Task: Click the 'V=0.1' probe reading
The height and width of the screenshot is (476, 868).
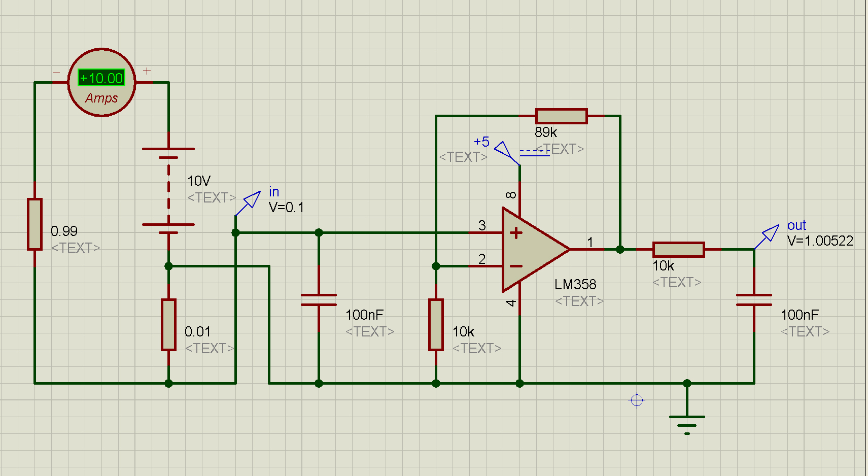Action: [x=287, y=208]
